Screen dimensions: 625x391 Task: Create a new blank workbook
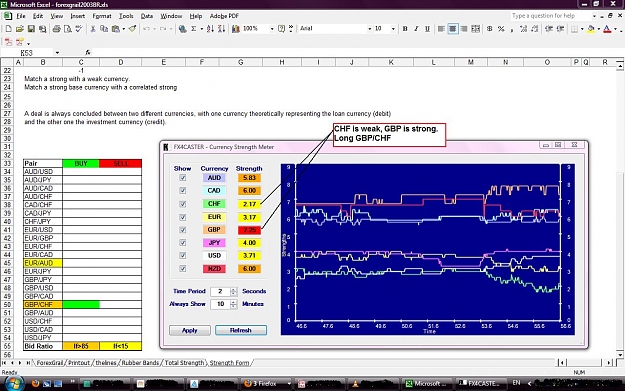pos(8,29)
